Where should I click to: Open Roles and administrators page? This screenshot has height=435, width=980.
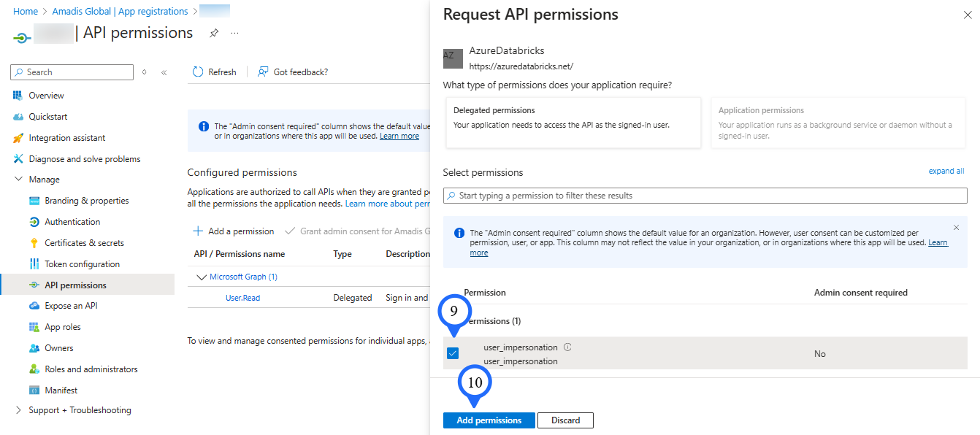[91, 369]
